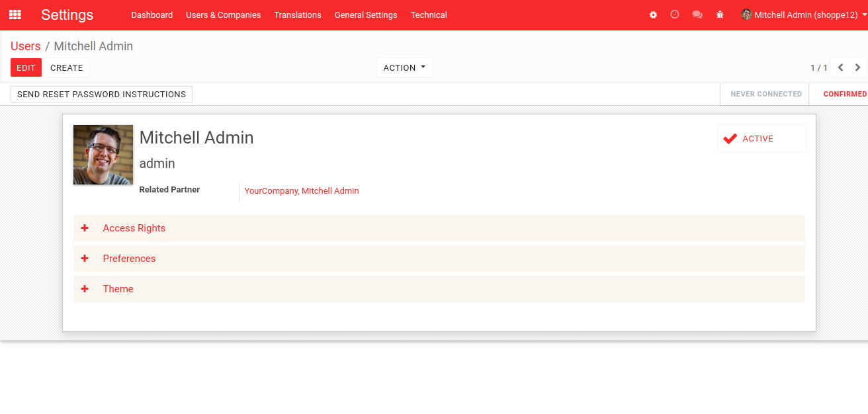The image size is (868, 414).
Task: Open the Dashboard menu
Action: coord(152,15)
